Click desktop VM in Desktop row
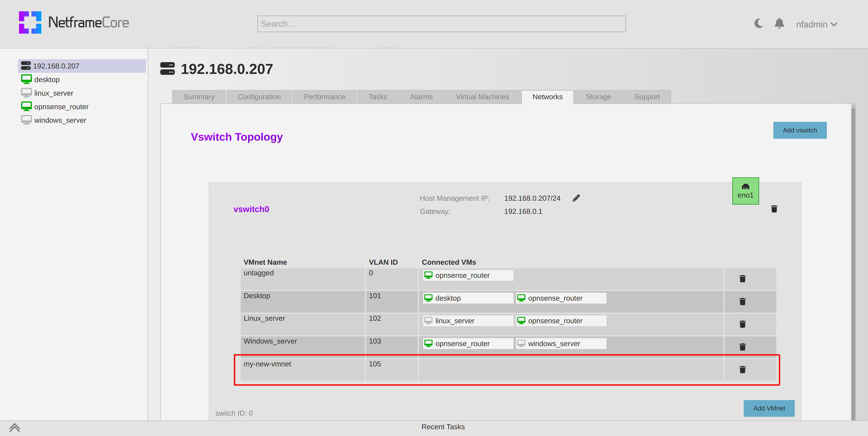 pos(468,298)
